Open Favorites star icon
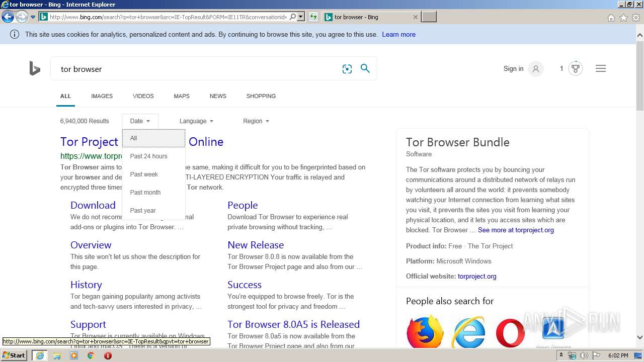644x362 pixels. pyautogui.click(x=623, y=18)
